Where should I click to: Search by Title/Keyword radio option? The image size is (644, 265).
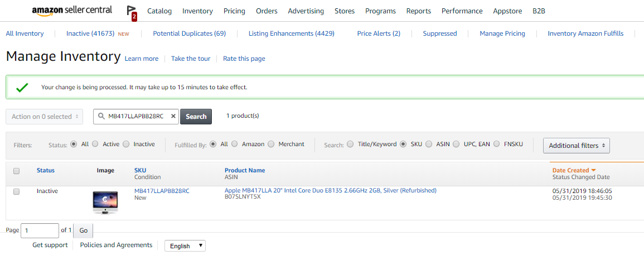tap(350, 144)
